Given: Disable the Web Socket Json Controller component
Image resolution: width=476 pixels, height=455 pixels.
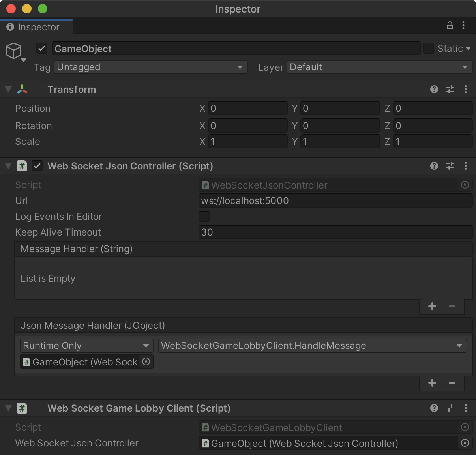Looking at the screenshot, I should click(37, 166).
